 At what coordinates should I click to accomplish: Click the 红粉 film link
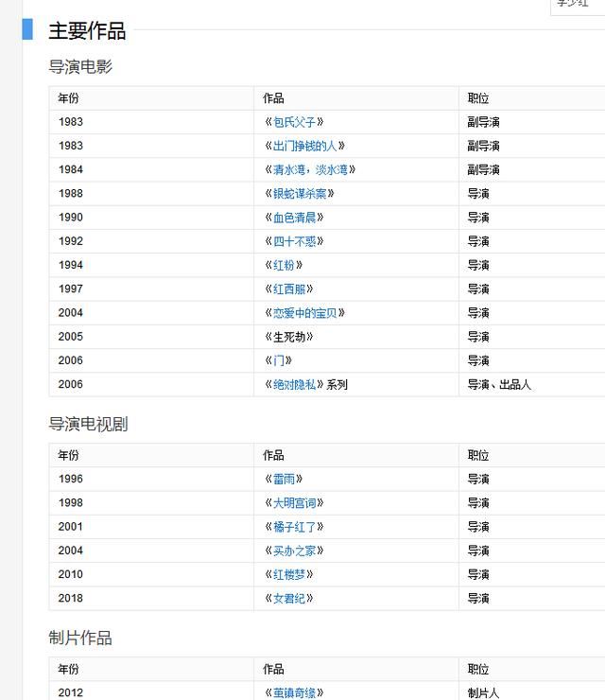click(x=284, y=265)
